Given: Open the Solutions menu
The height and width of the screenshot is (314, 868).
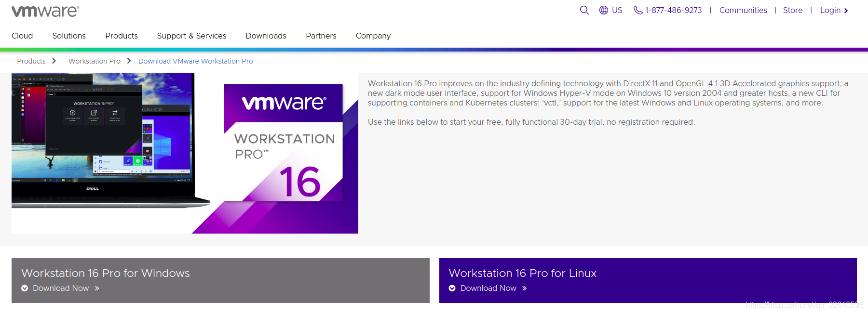Looking at the screenshot, I should [x=69, y=36].
